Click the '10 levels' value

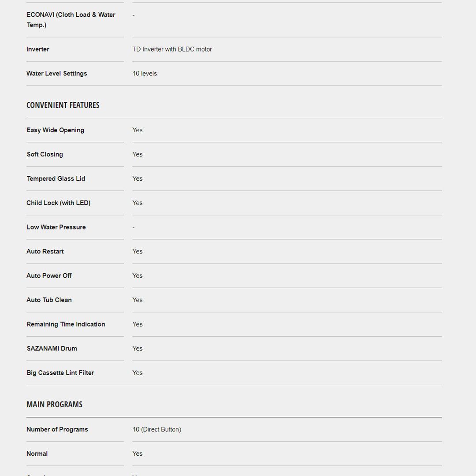(145, 74)
